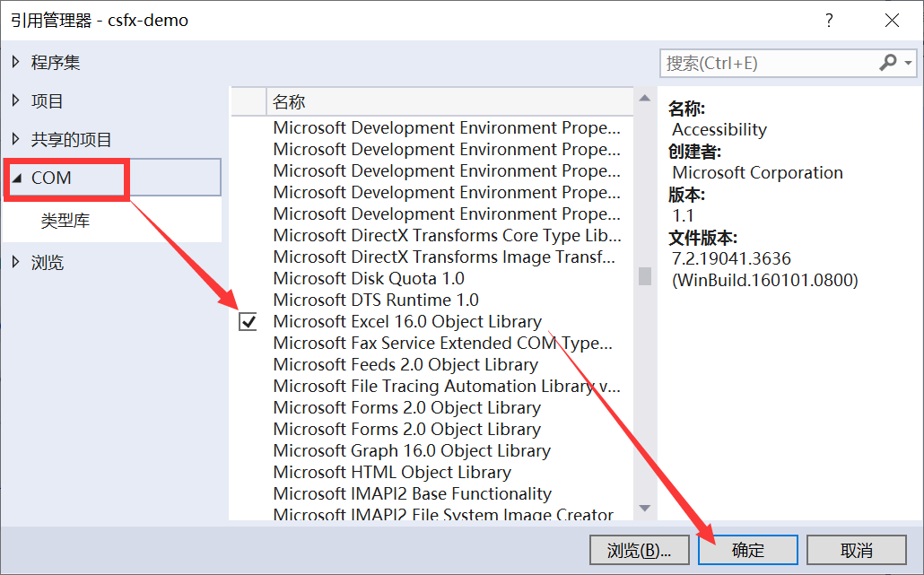Select Microsoft Disk Quota 1.0

pyautogui.click(x=369, y=278)
